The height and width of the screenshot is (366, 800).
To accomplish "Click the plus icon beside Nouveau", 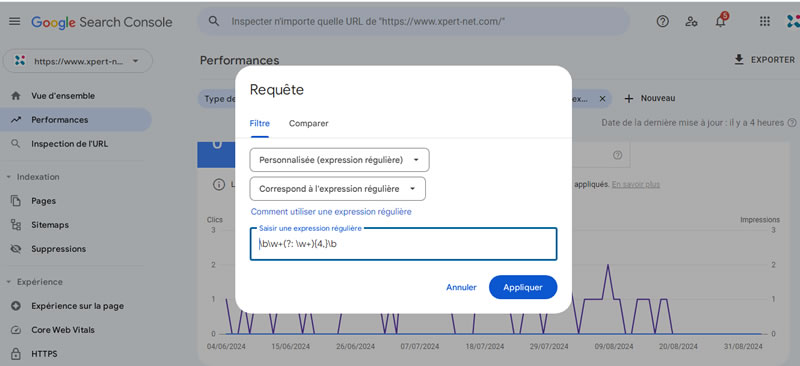I will click(x=629, y=99).
